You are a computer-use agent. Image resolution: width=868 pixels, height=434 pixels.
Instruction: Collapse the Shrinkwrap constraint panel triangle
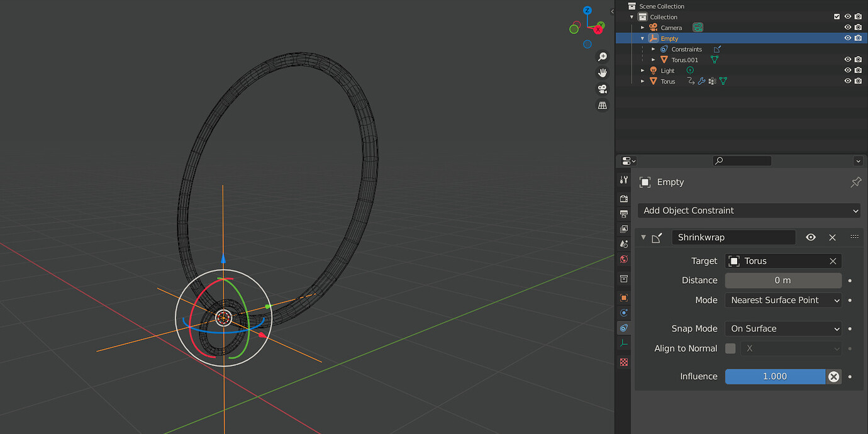point(643,238)
